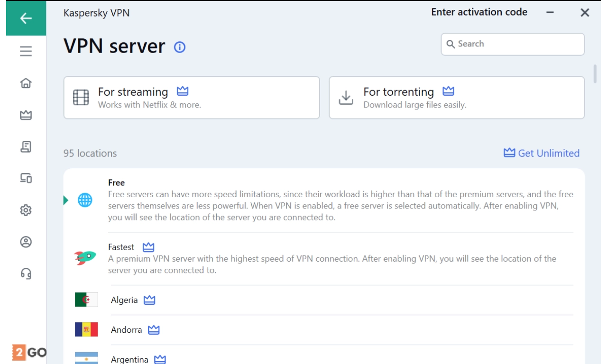This screenshot has width=607, height=364.
Task: Open the support headset sidebar icon
Action: [x=26, y=273]
